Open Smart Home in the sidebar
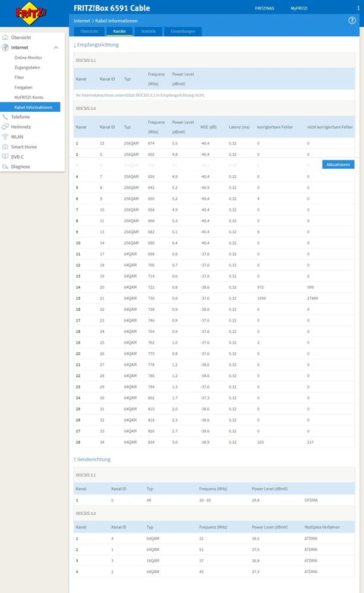This screenshot has width=364, height=593. [x=24, y=147]
